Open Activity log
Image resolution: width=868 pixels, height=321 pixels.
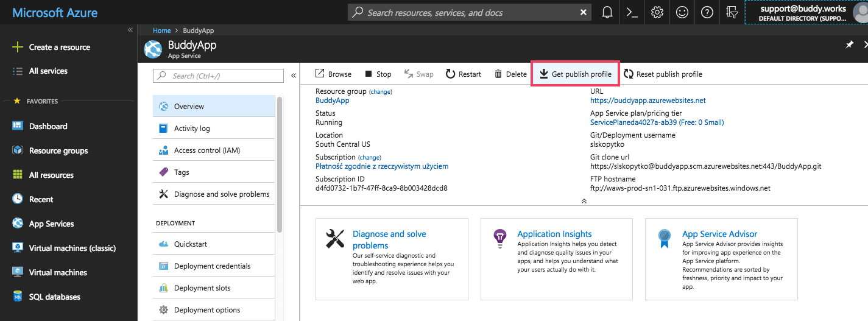214,128
